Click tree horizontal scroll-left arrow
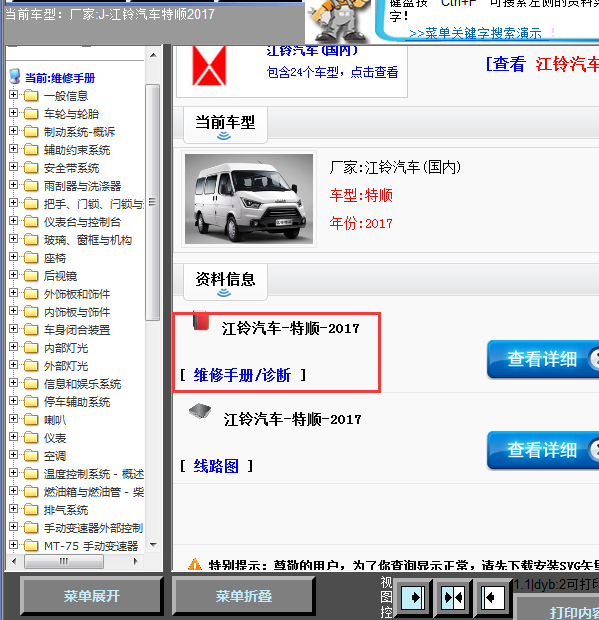The width and height of the screenshot is (599, 620). point(14,561)
